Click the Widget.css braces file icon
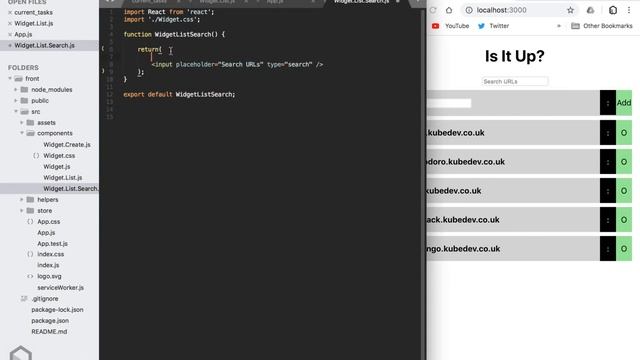Viewport: 640px width, 360px height. click(x=36, y=156)
